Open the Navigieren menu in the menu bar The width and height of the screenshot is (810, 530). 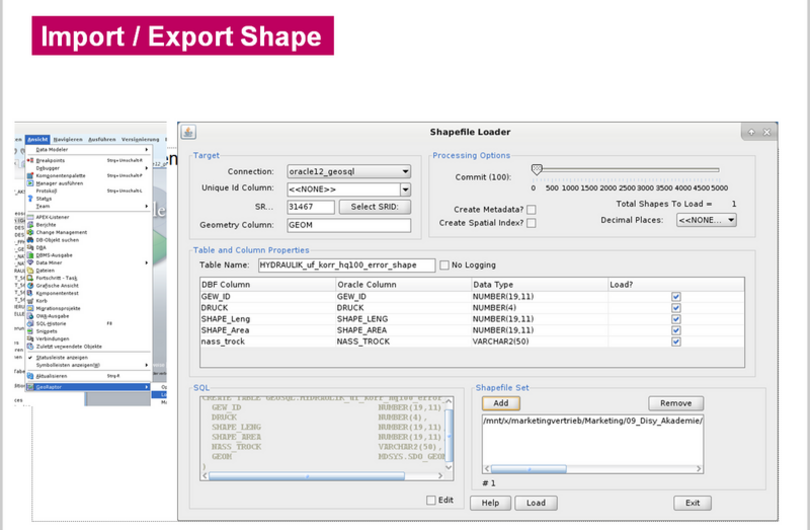[68, 139]
